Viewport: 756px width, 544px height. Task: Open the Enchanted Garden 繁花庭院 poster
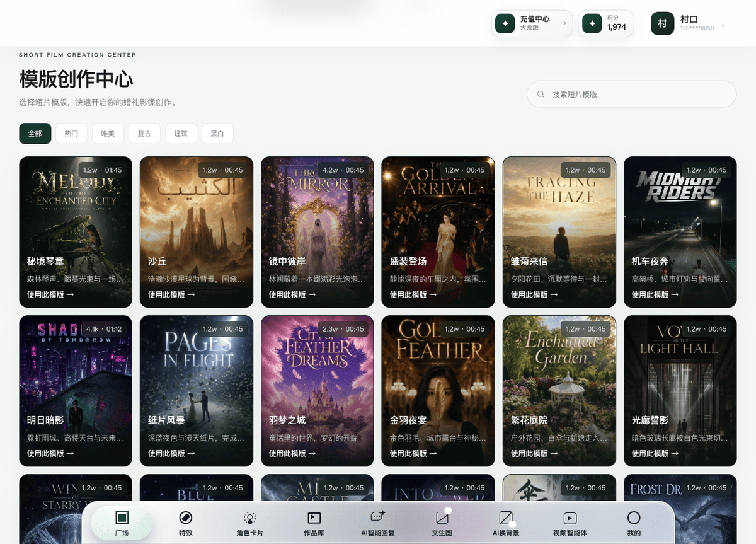point(559,391)
